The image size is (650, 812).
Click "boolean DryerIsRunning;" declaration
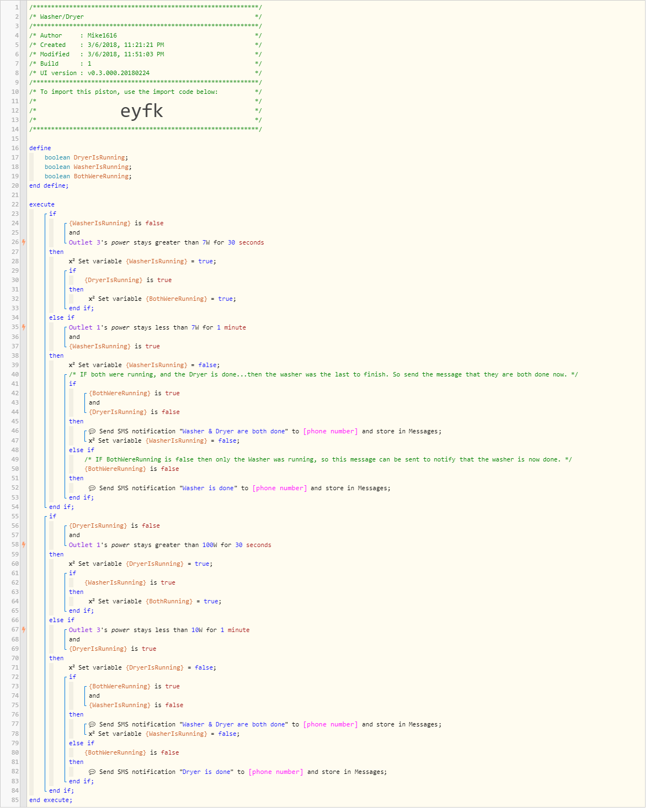pos(87,157)
